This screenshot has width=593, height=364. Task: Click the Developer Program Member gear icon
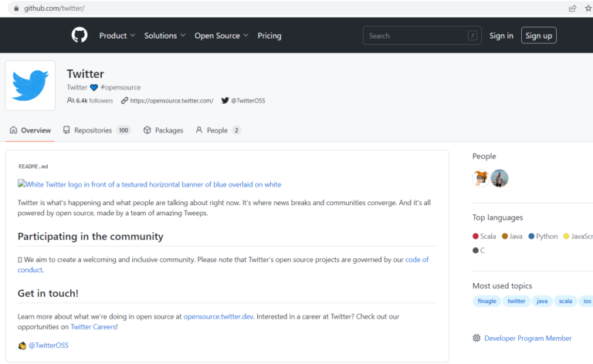coord(476,338)
